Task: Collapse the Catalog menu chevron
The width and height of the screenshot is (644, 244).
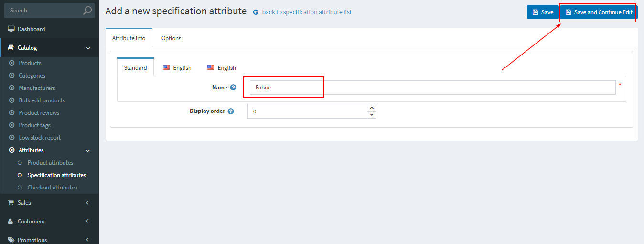Action: [88, 48]
